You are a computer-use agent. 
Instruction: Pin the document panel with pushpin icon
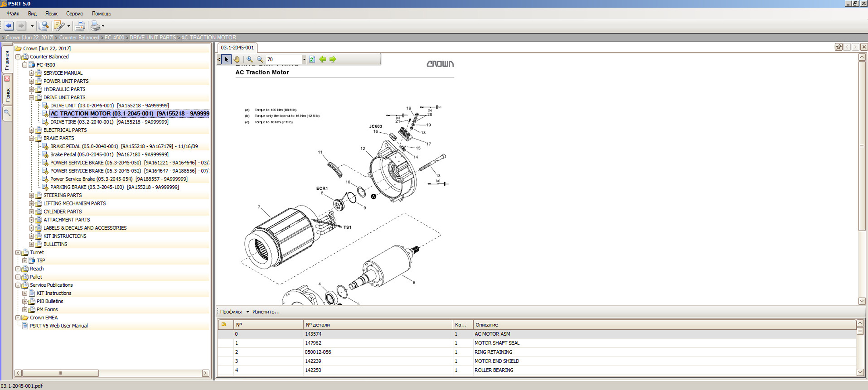[x=839, y=47]
